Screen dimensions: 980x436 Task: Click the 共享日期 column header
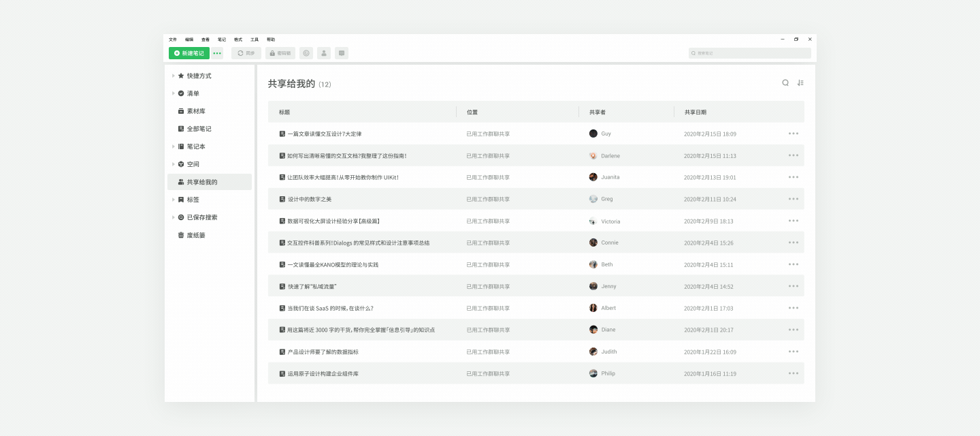(696, 112)
